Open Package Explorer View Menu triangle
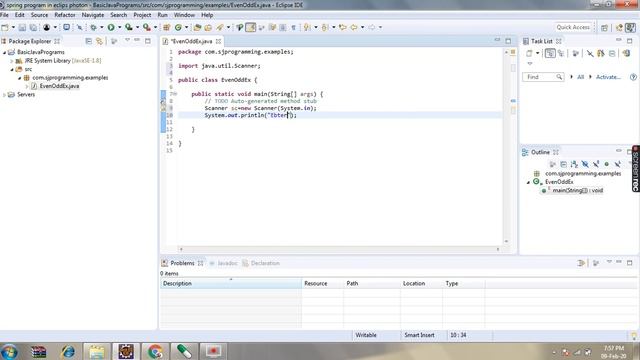Screen dimensions: 640x360 point(127,40)
